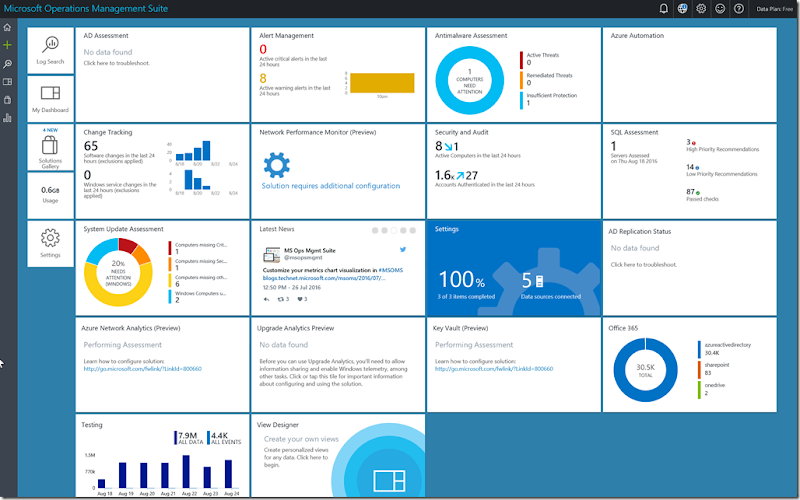This screenshot has width=800, height=500.
Task: Click 'Insufficient Protection' in Antimalware Assessment
Action: [552, 95]
